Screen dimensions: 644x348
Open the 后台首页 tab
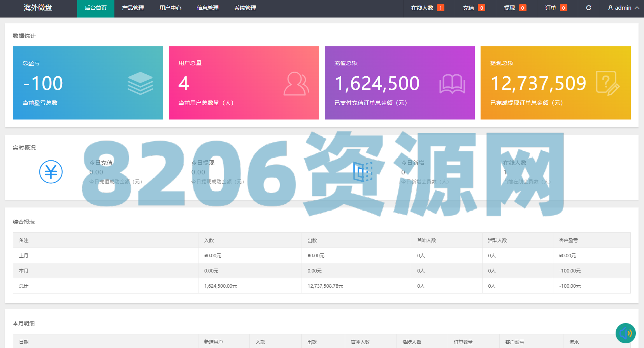click(x=96, y=8)
